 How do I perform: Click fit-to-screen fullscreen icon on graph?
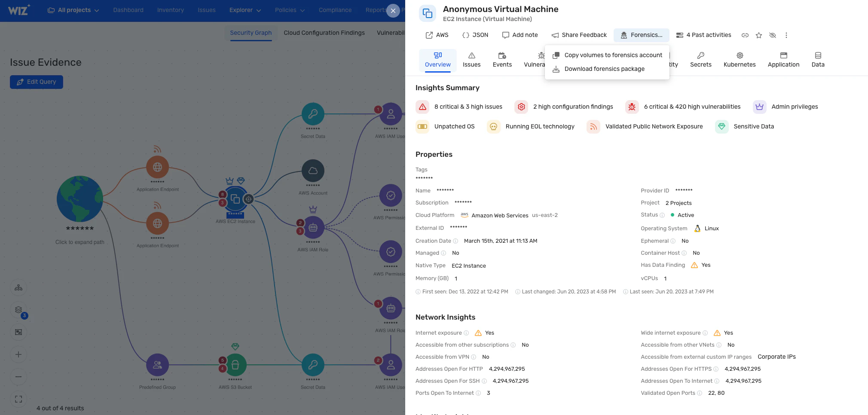[x=18, y=400]
